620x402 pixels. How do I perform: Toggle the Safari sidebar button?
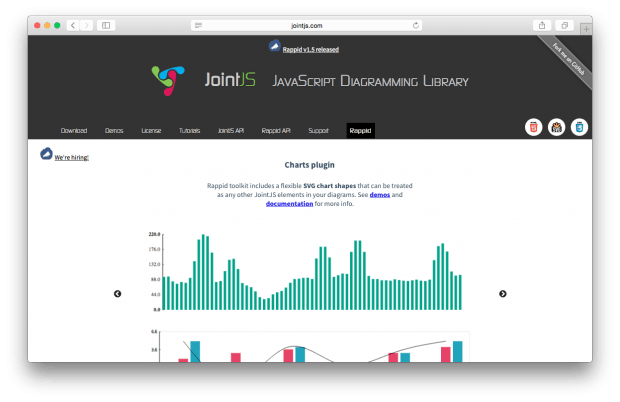point(107,24)
